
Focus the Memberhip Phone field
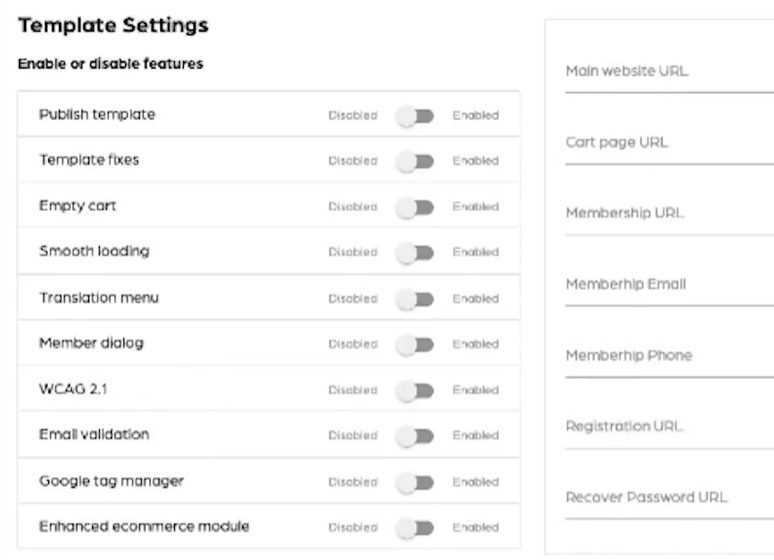coord(668,357)
